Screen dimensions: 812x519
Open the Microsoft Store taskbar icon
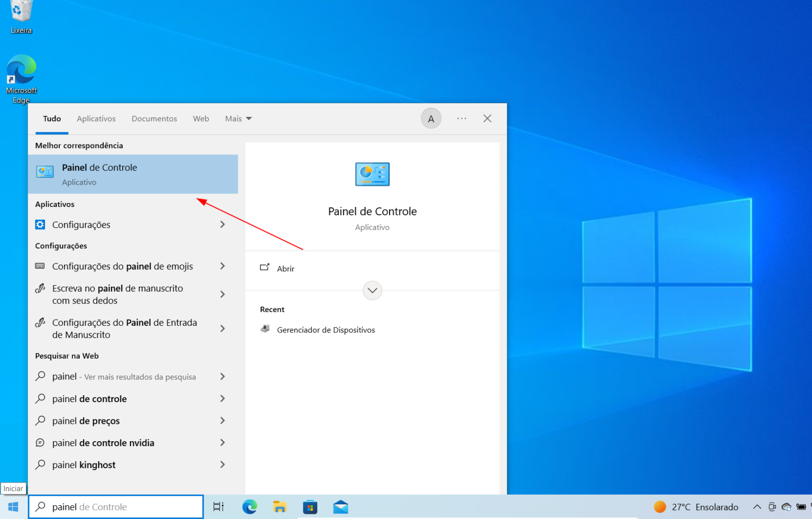pos(310,506)
